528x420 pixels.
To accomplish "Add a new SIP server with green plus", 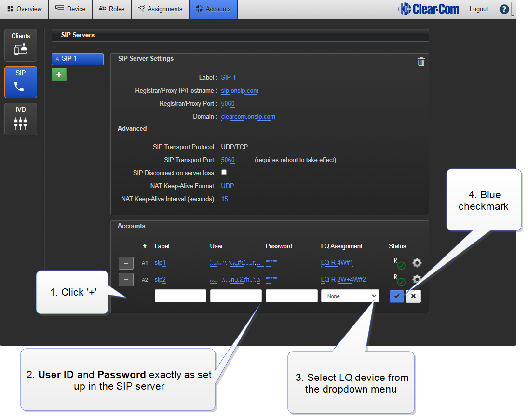I will [59, 74].
